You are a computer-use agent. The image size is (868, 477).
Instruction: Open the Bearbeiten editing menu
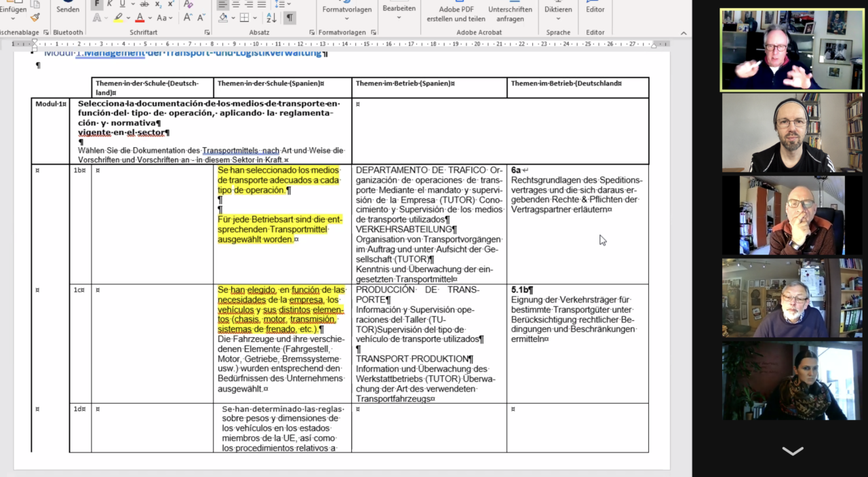(399, 9)
